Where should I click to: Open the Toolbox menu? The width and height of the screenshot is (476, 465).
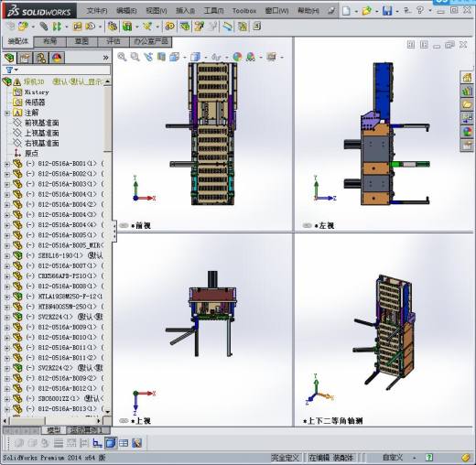pos(244,11)
